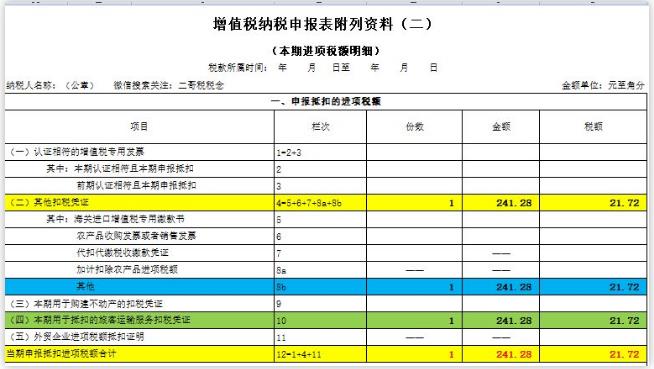Click the red 241.28 cell in the totals row
The width and height of the screenshot is (654, 369).
tap(501, 354)
